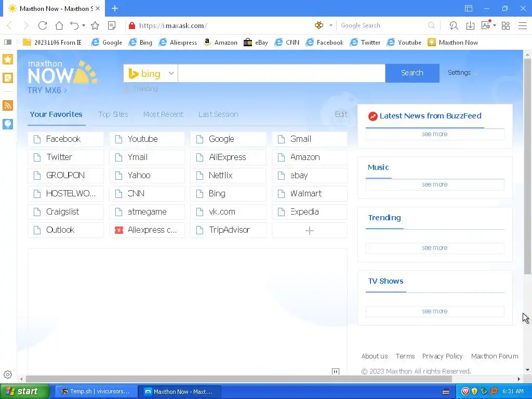The image size is (532, 399).
Task: Click the bee search-engine icon
Action: [319, 25]
